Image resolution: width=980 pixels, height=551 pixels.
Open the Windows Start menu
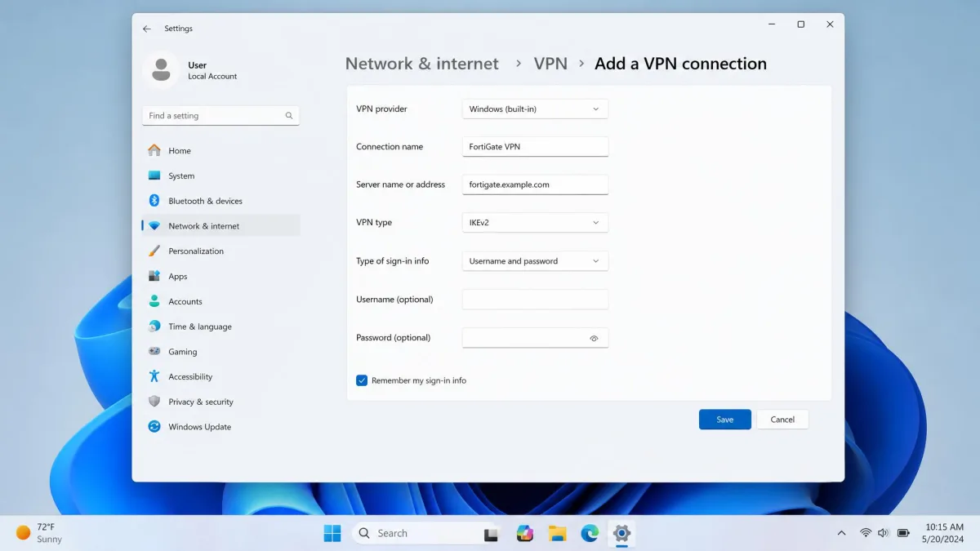click(332, 533)
